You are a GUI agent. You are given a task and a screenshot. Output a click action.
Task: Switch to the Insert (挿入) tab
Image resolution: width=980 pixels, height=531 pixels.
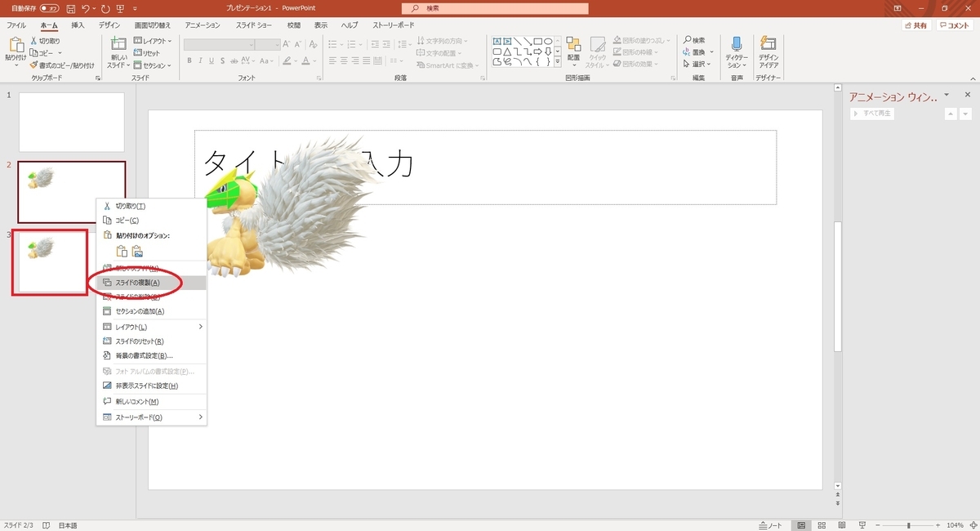point(78,25)
